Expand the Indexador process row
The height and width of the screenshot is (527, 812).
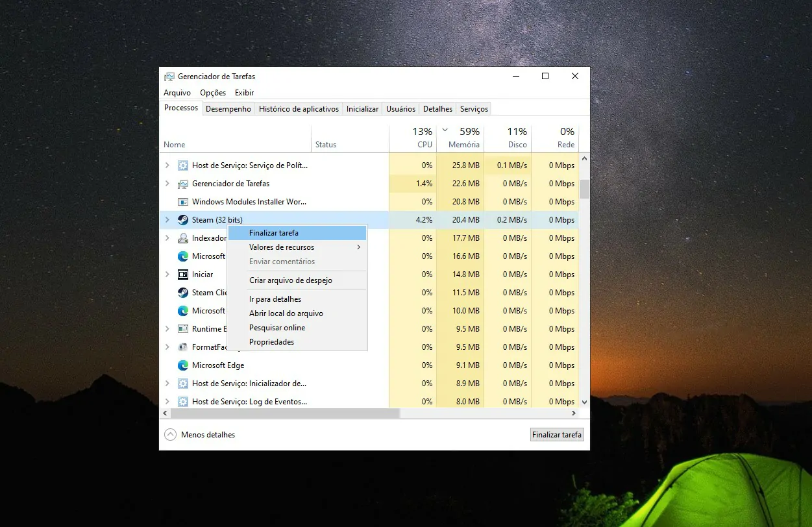(167, 238)
